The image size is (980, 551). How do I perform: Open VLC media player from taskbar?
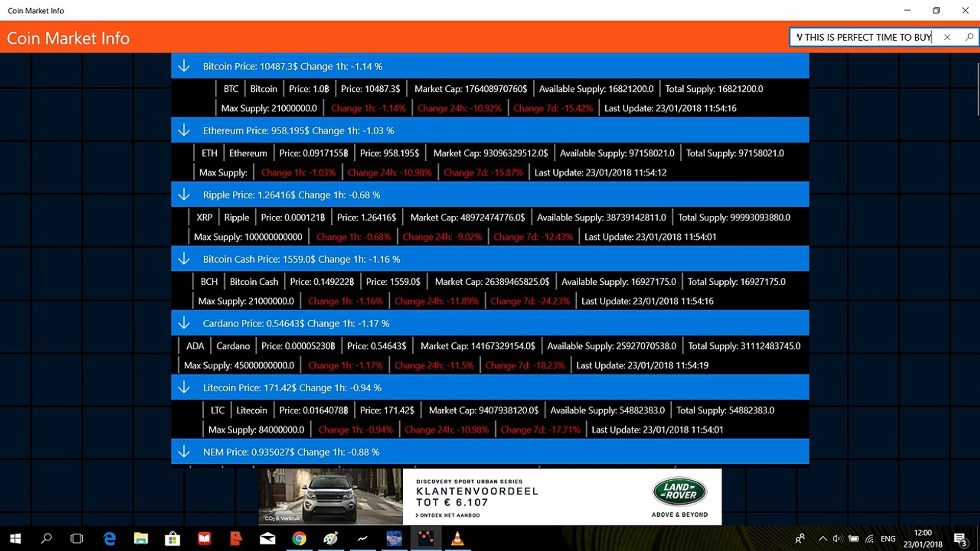point(457,539)
